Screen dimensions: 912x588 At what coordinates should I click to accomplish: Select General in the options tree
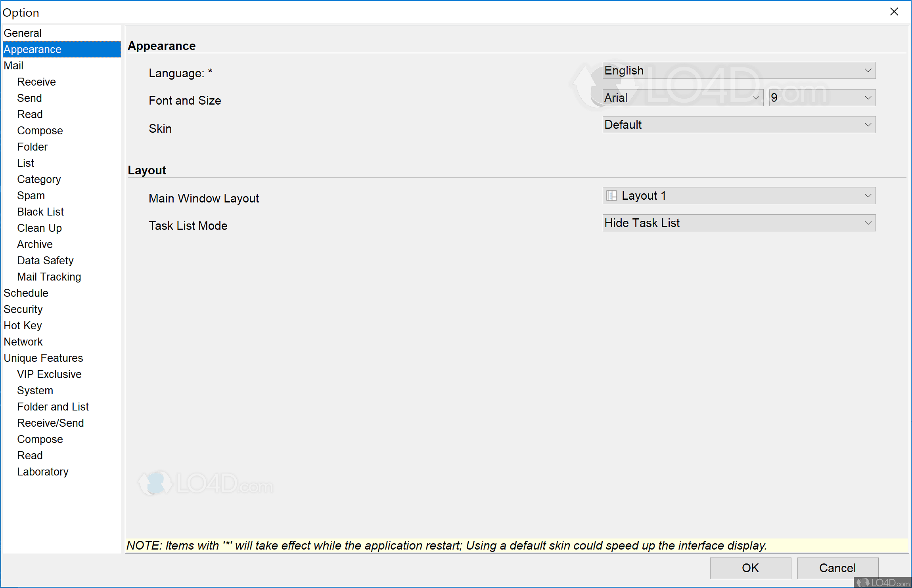coord(23,33)
